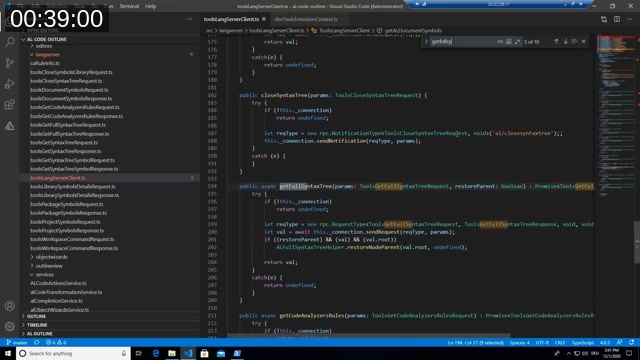Open the notifications bell in status bar

(x=631, y=342)
